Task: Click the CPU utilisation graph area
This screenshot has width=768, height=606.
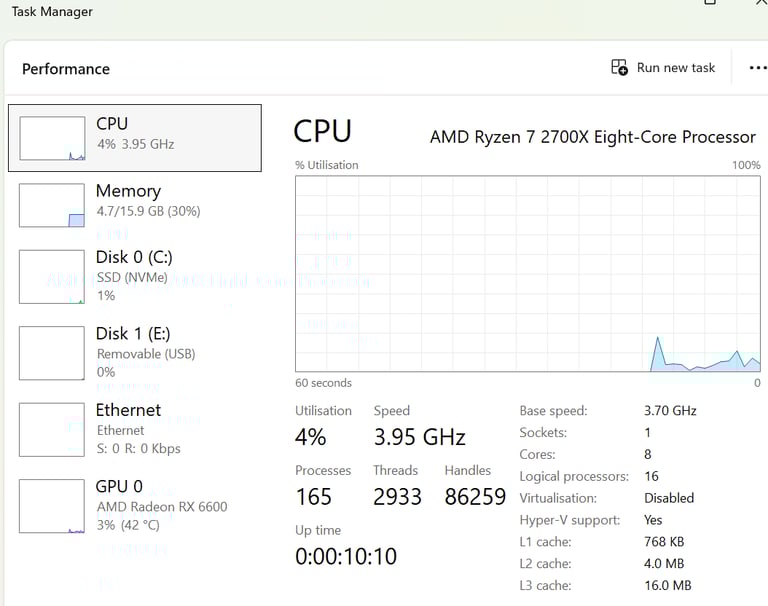Action: 528,274
